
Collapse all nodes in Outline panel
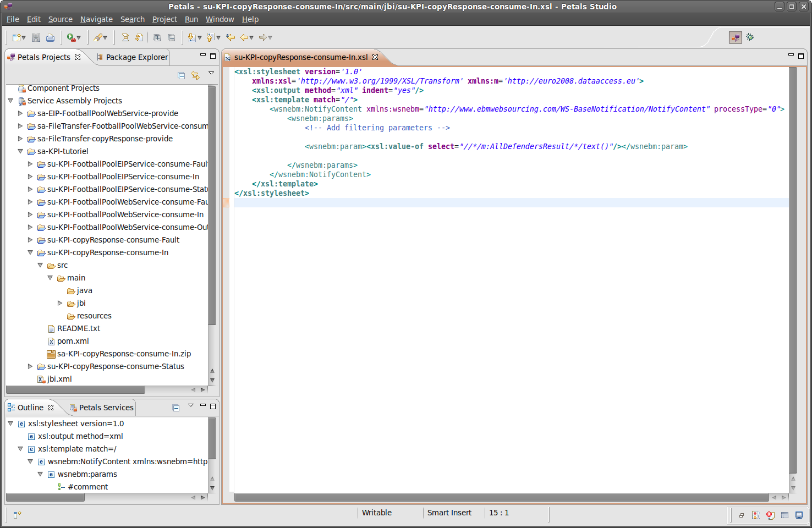coord(176,408)
